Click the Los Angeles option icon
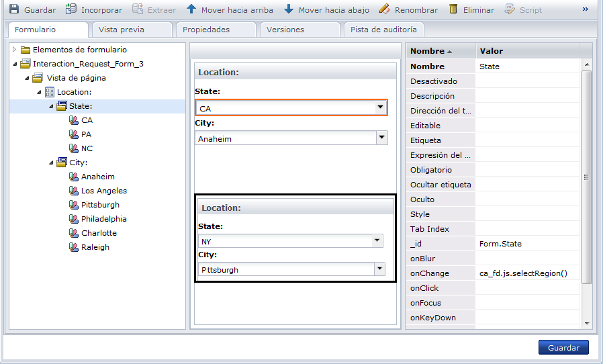Viewport: 603px width, 364px height. (x=74, y=191)
